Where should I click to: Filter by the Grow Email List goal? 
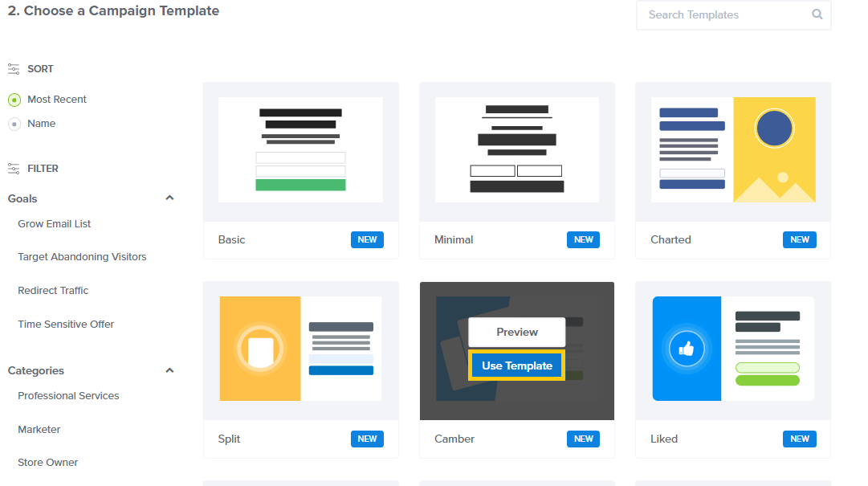pyautogui.click(x=54, y=223)
